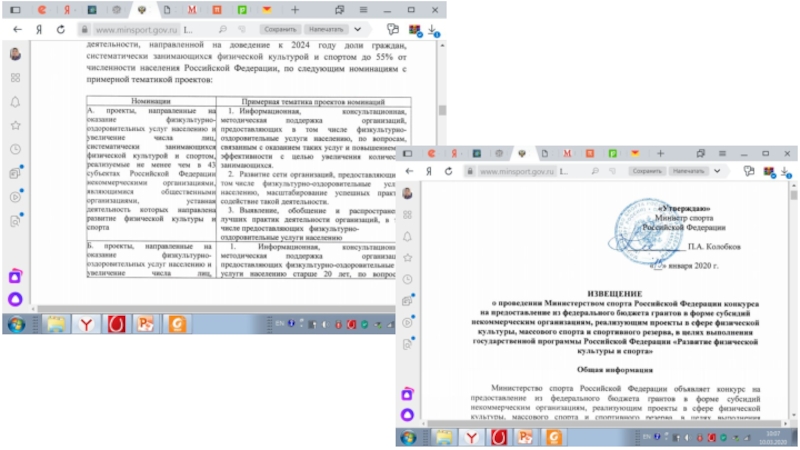This screenshot has width=800, height=450.
Task: Click search-in-page magnifier in ИЗВЕЩЕНИЕ window
Action: [x=595, y=171]
